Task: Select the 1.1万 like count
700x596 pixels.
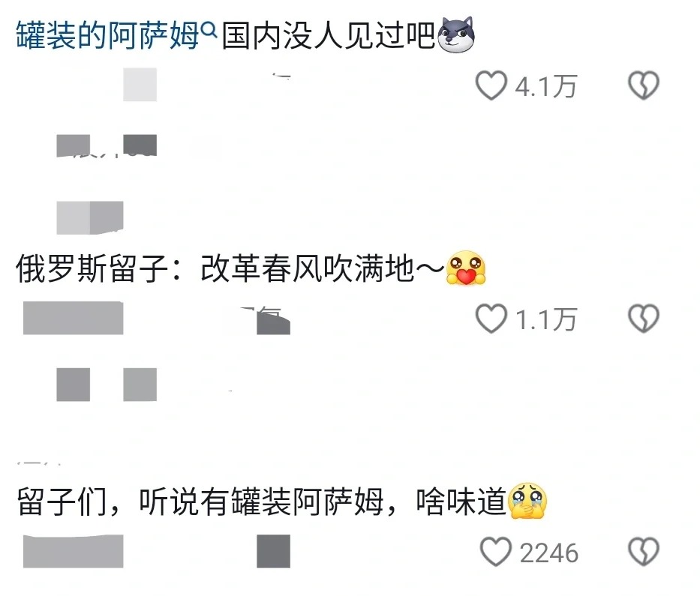Action: click(546, 319)
